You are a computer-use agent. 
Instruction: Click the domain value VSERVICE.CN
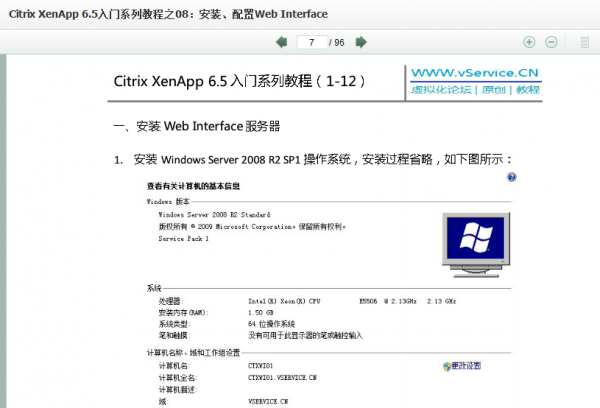268,401
